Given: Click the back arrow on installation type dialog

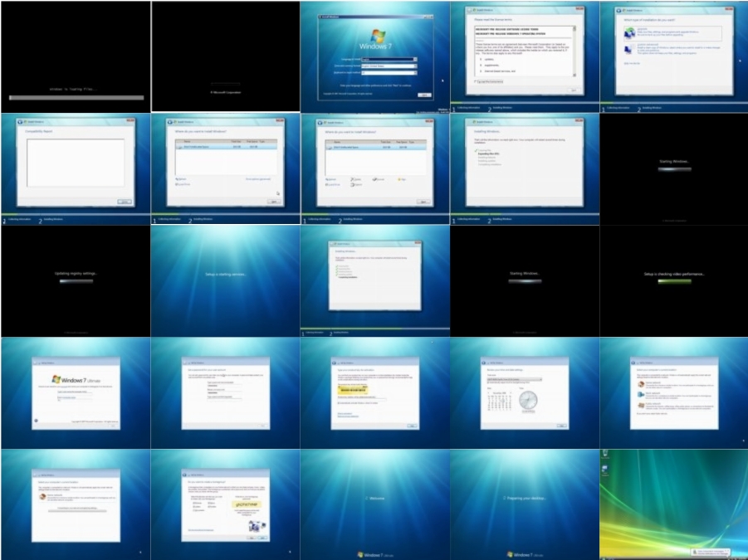Looking at the screenshot, I should 619,10.
